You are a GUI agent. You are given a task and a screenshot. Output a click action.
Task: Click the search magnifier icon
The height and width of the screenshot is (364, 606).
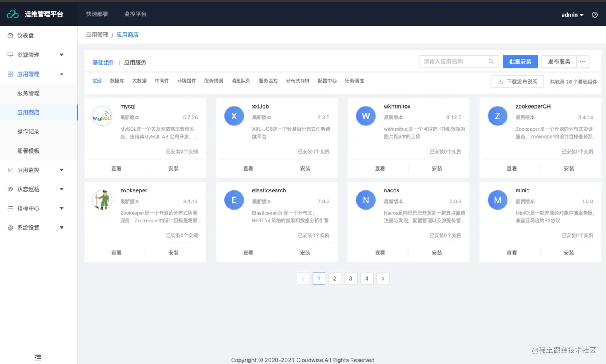(x=491, y=62)
